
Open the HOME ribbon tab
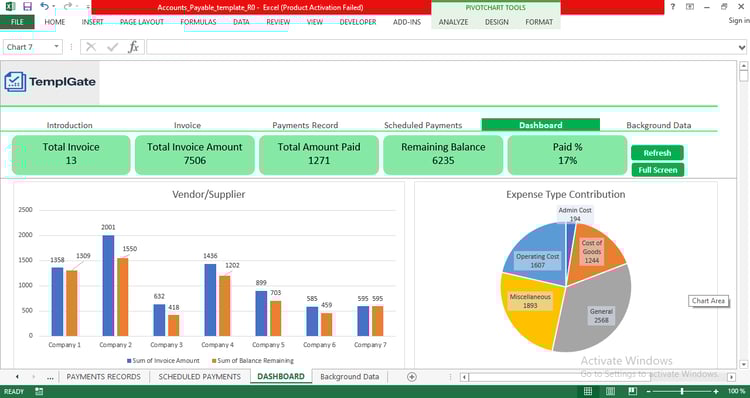(55, 22)
